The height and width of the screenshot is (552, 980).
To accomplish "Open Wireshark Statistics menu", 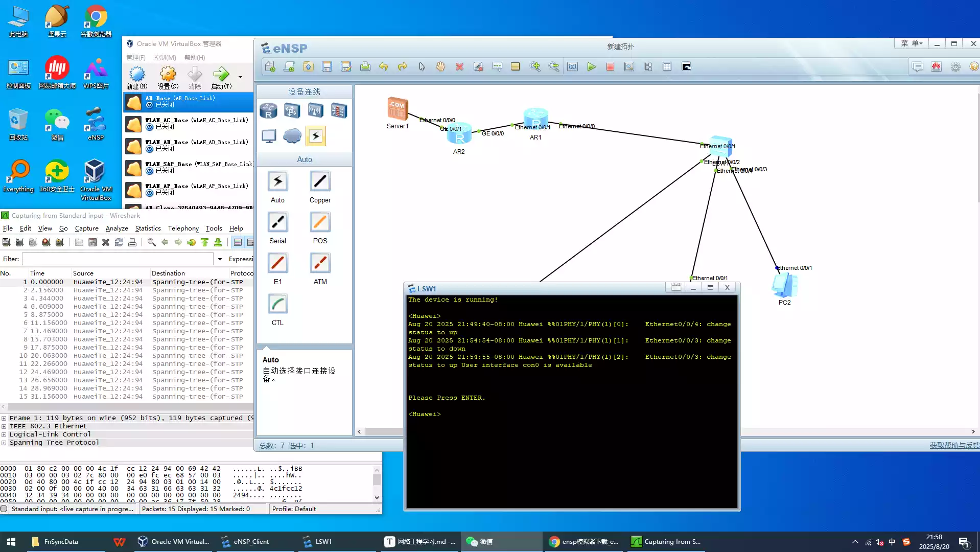I will 148,228.
